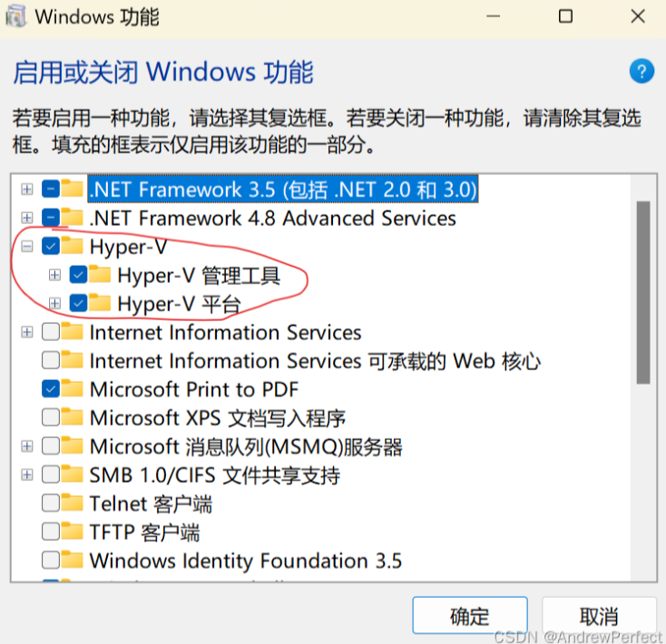Collapse the Hyper-V tree node
666x644 pixels.
(x=26, y=246)
